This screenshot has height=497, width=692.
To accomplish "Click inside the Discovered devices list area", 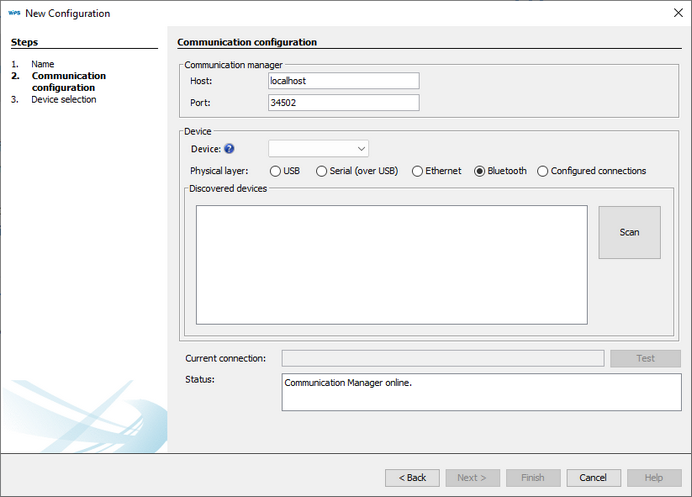I will (x=391, y=265).
